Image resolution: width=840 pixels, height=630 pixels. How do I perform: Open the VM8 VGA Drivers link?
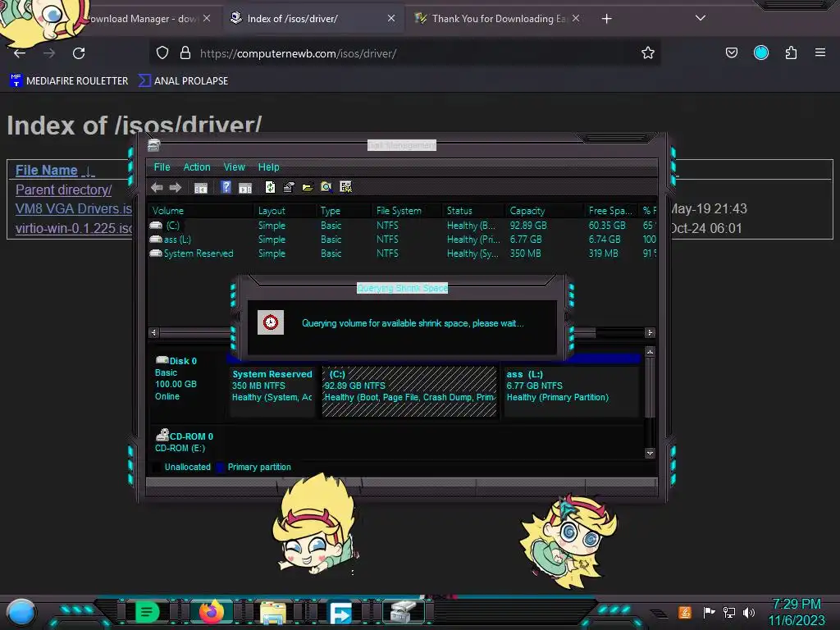click(73, 209)
